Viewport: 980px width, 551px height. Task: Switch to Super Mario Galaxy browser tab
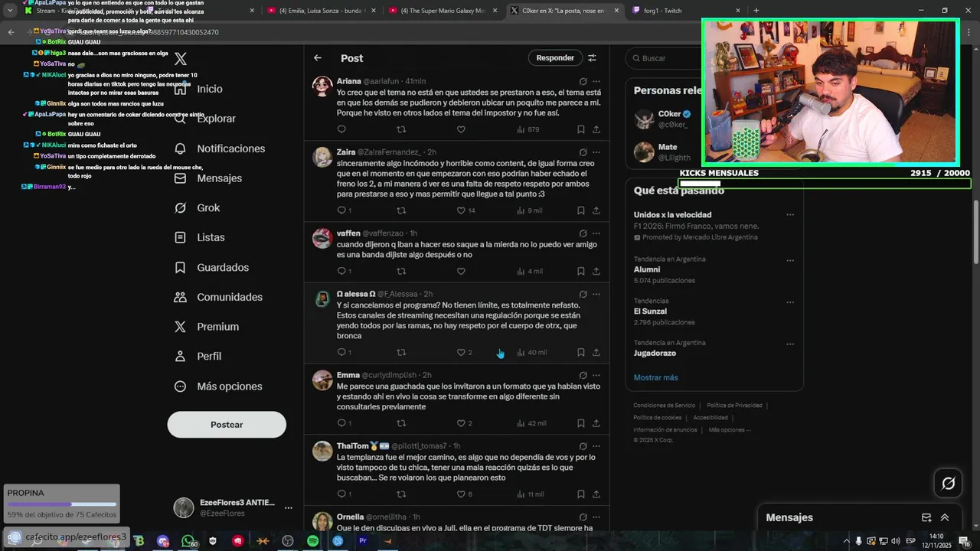click(x=443, y=11)
